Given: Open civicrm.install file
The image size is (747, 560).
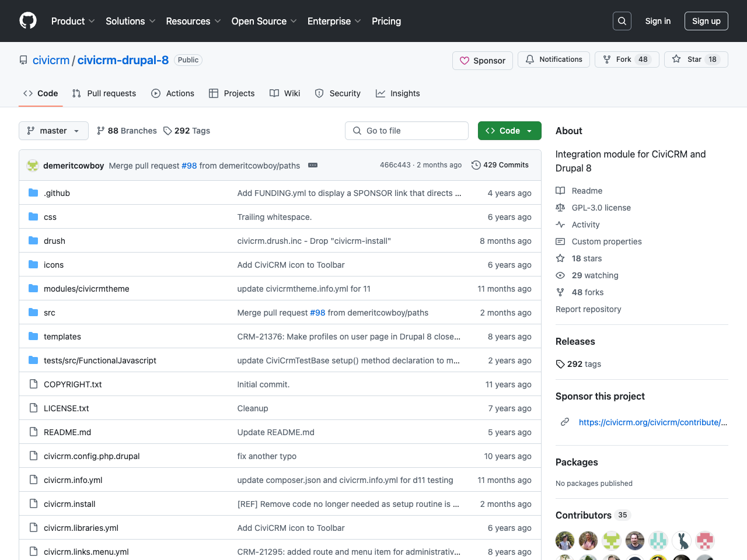Looking at the screenshot, I should 69,504.
